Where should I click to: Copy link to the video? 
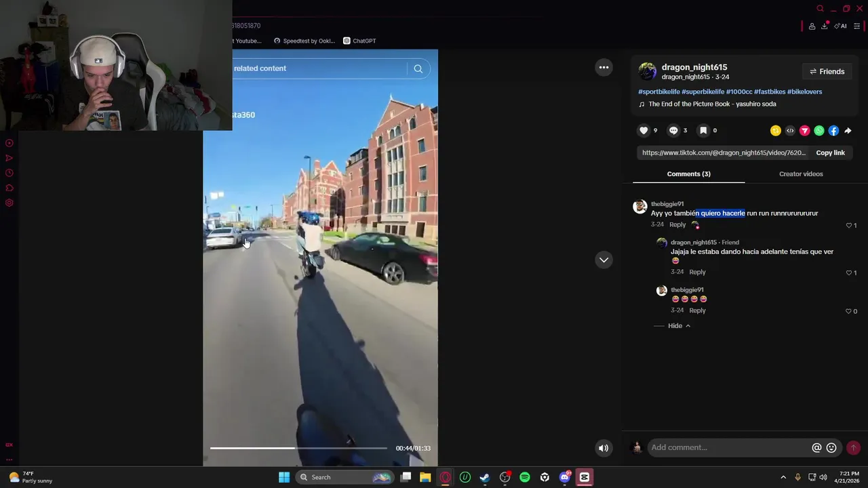830,153
